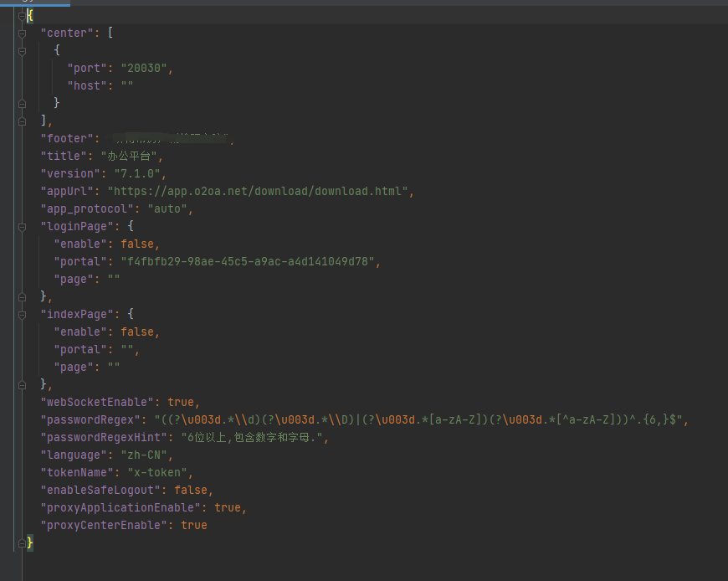
Task: Click the "x-token" tokenName value
Action: point(157,473)
